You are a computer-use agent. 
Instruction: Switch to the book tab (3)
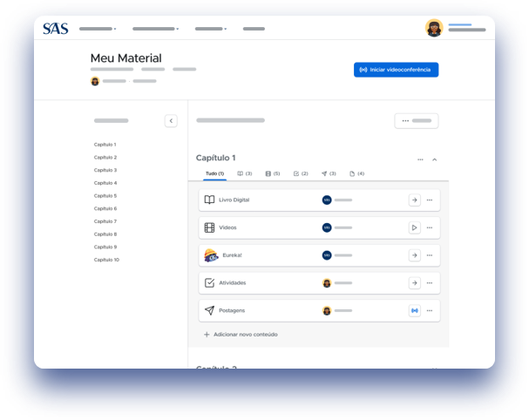(245, 173)
